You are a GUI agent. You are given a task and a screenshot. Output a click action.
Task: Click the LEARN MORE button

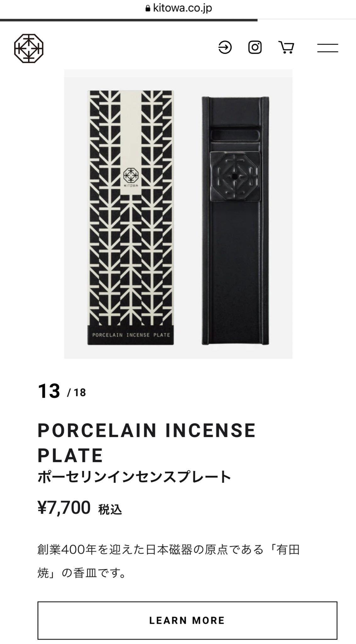pyautogui.click(x=187, y=620)
